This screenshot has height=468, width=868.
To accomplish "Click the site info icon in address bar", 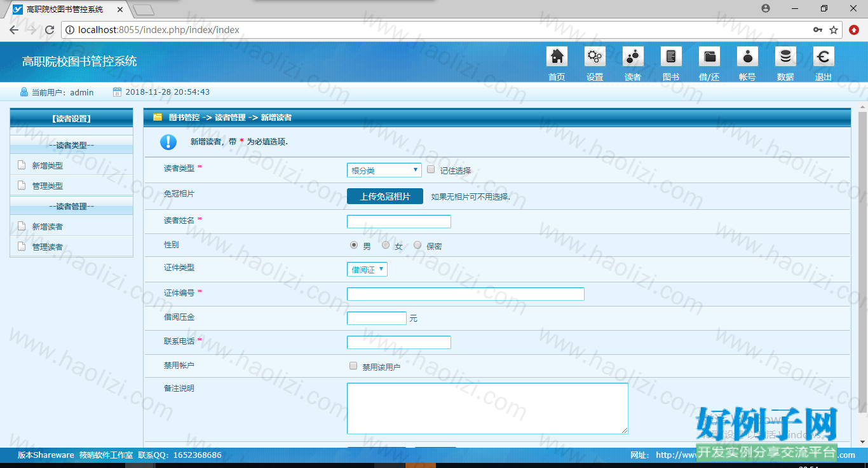I will [70, 30].
